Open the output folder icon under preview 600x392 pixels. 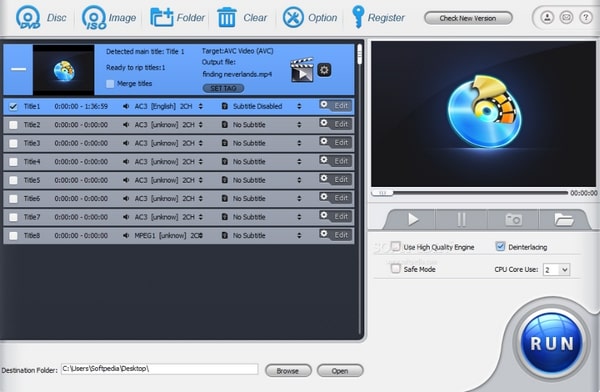pos(564,220)
